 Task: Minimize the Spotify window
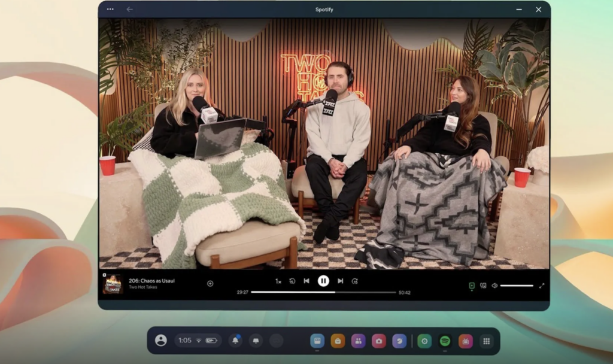(519, 10)
